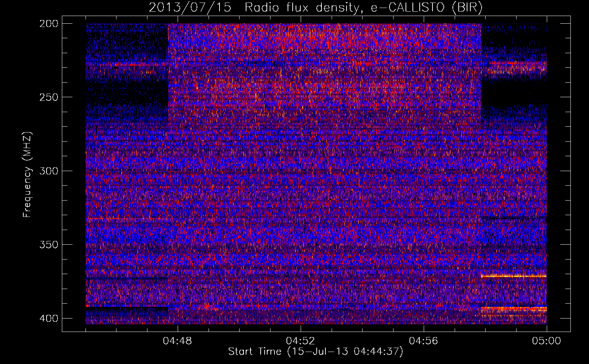Click the '300' frequency tick label

click(48, 171)
